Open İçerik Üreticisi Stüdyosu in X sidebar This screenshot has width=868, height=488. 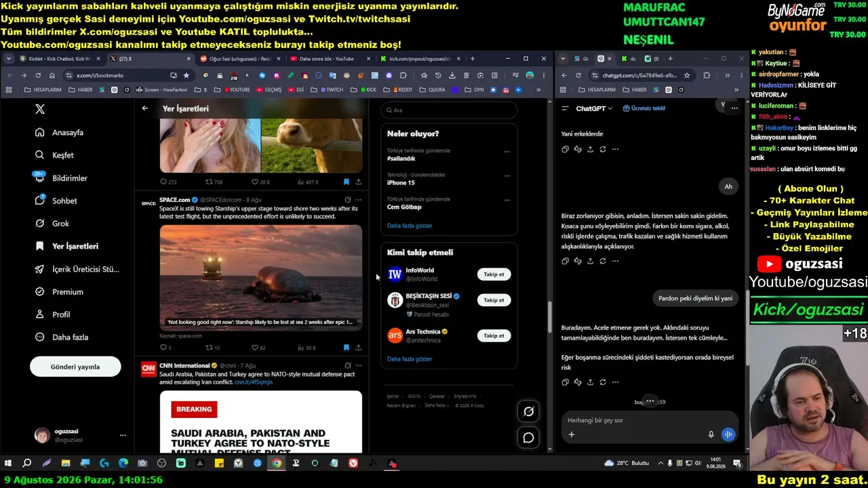pos(77,269)
